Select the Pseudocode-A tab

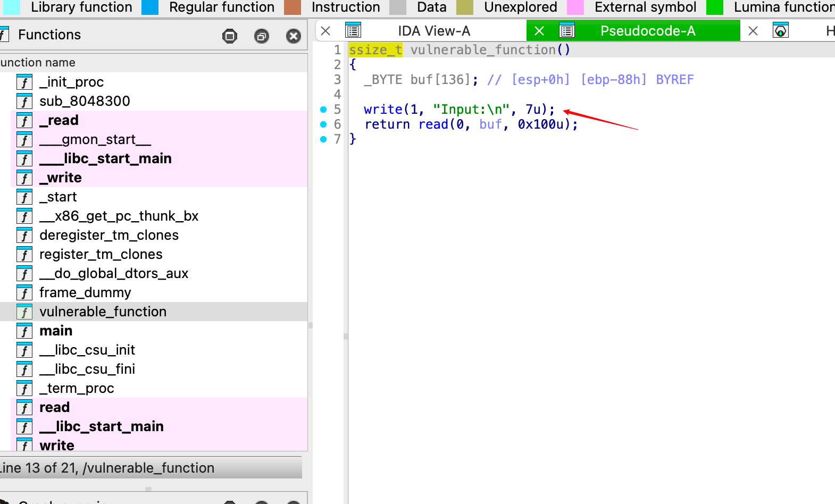coord(647,31)
